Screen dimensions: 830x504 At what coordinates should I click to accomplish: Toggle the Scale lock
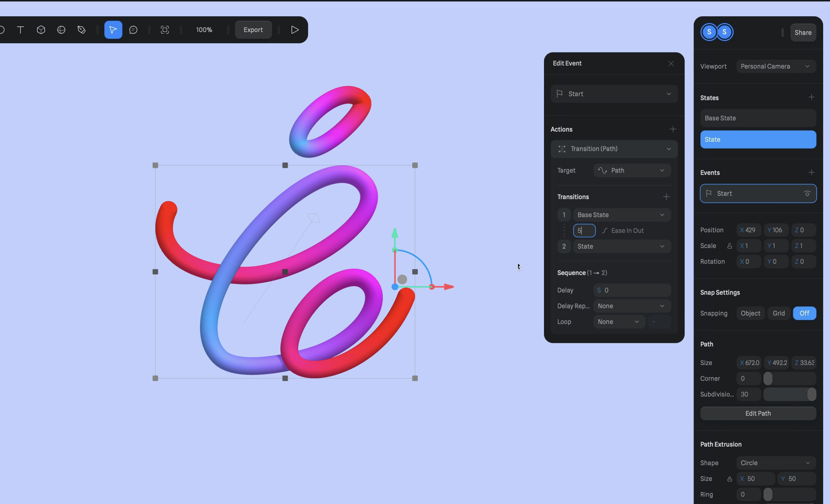(x=729, y=246)
